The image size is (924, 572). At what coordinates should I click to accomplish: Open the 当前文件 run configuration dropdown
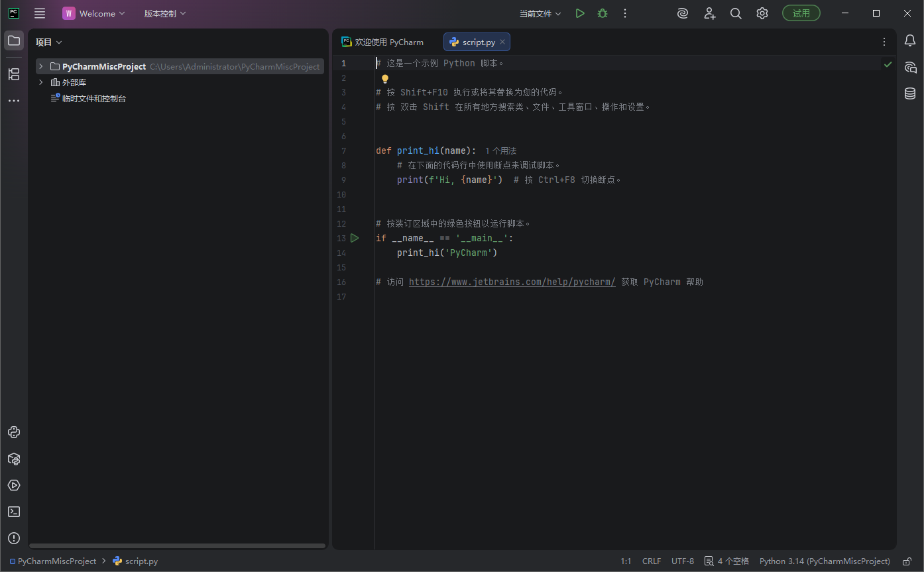pyautogui.click(x=540, y=13)
